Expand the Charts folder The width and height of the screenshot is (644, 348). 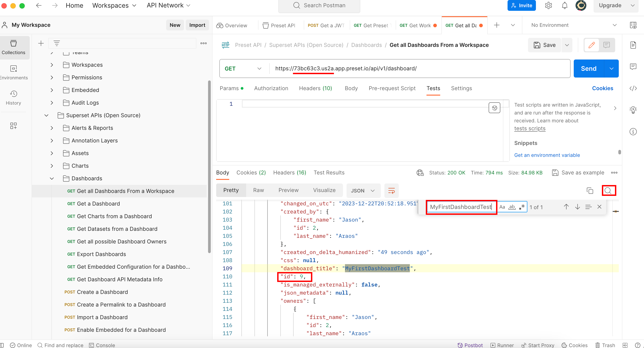pos(52,166)
